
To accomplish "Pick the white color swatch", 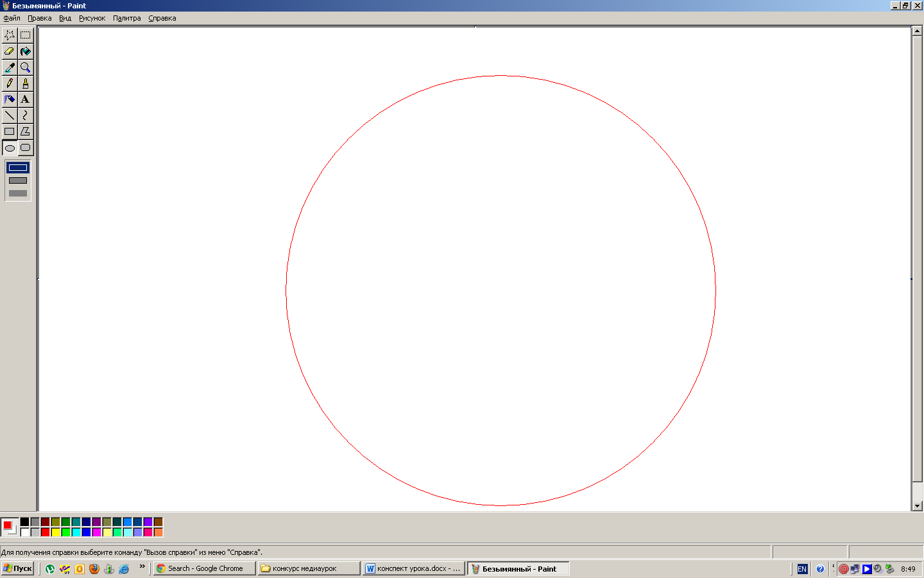I will click(x=24, y=532).
